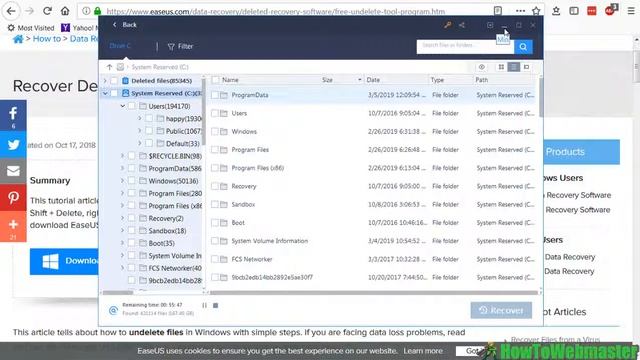Click the browser back arrow

tap(11, 11)
